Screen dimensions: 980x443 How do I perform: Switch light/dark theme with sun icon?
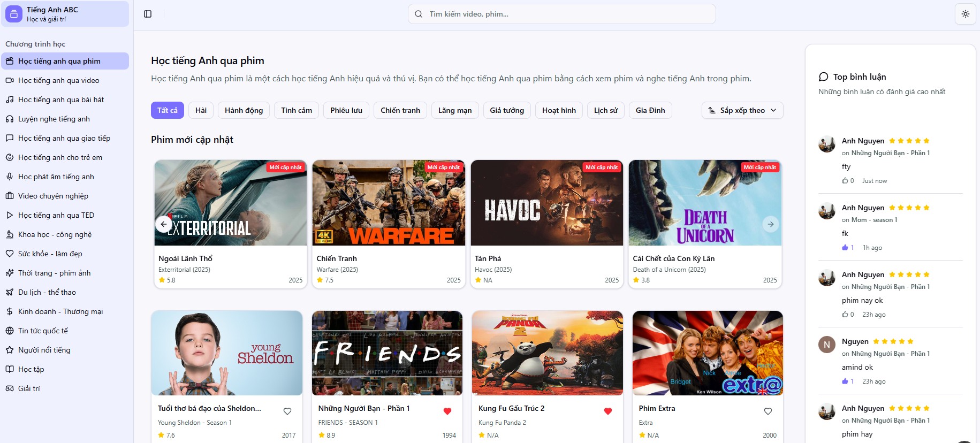pos(965,14)
